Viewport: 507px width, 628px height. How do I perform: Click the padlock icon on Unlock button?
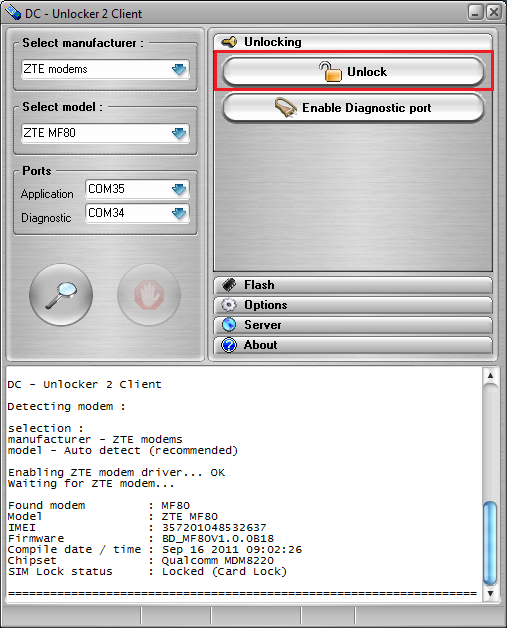(330, 72)
